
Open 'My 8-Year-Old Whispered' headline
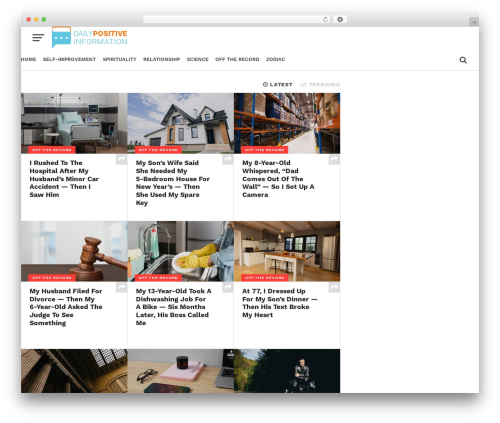(x=278, y=179)
